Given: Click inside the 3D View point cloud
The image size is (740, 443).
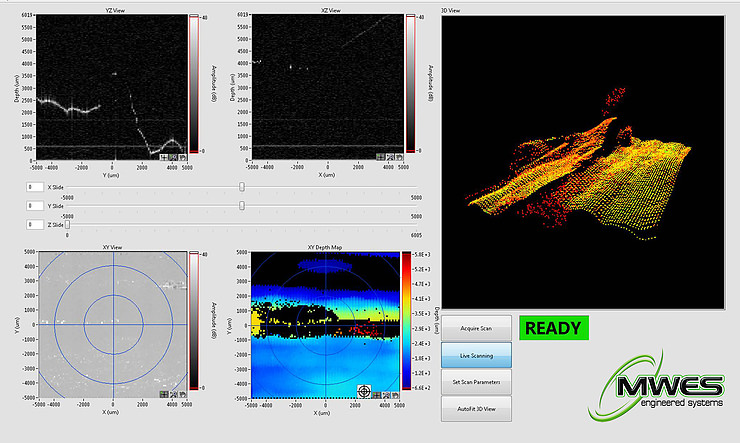Looking at the screenshot, I should click(582, 162).
